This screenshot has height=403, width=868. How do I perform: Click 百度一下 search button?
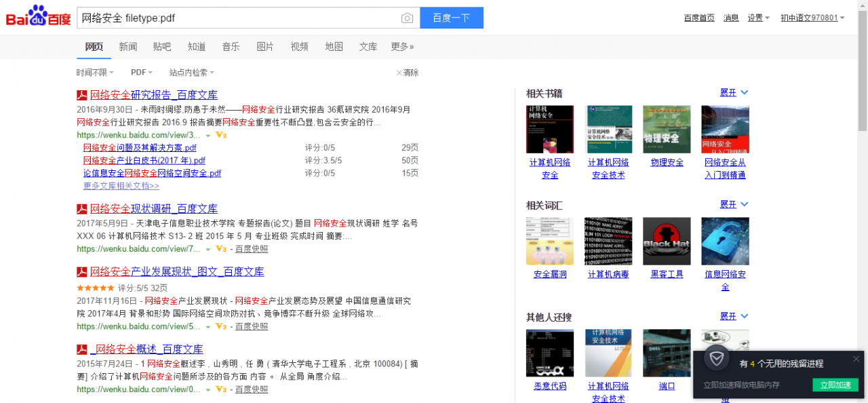(x=452, y=18)
